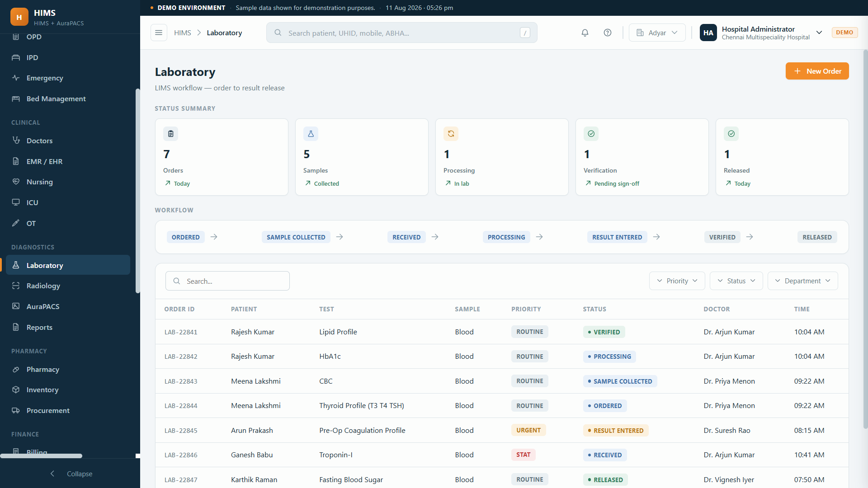Click the Pharmacy pill icon
The height and width of the screenshot is (488, 868).
tap(16, 369)
